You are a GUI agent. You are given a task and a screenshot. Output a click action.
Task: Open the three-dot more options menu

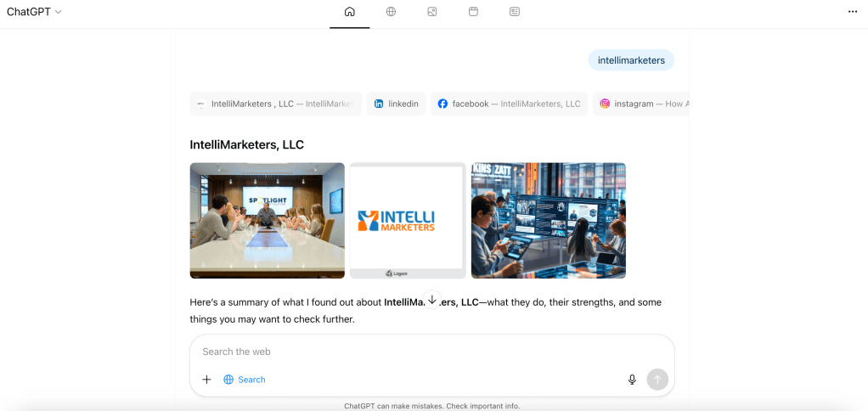[853, 12]
